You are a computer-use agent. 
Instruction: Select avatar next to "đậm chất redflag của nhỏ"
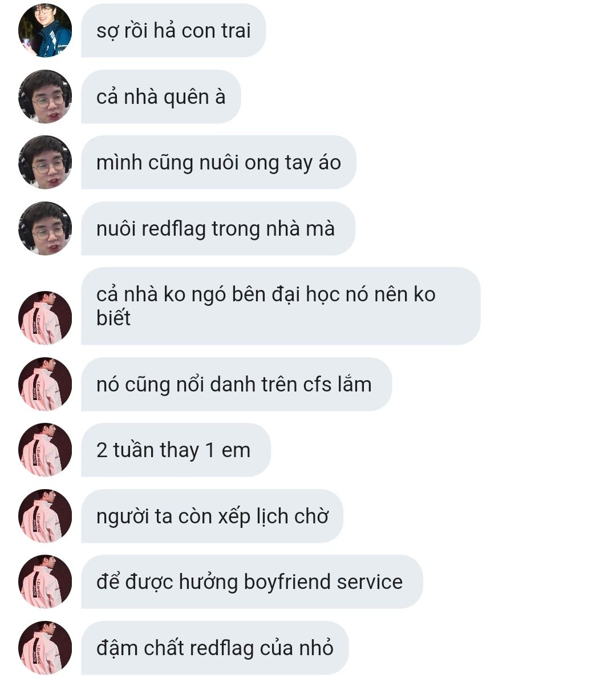pos(45,648)
